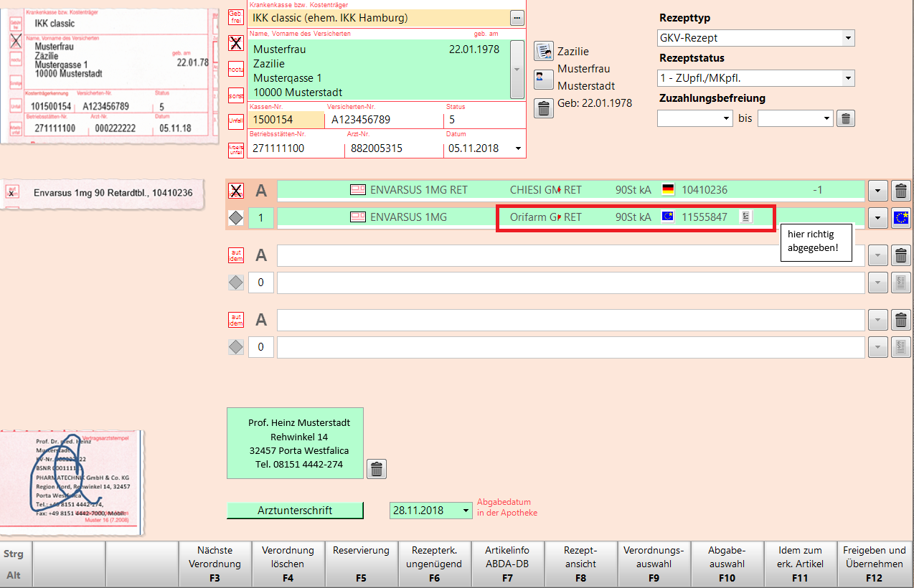Click the Strg modifier key label

14,554
